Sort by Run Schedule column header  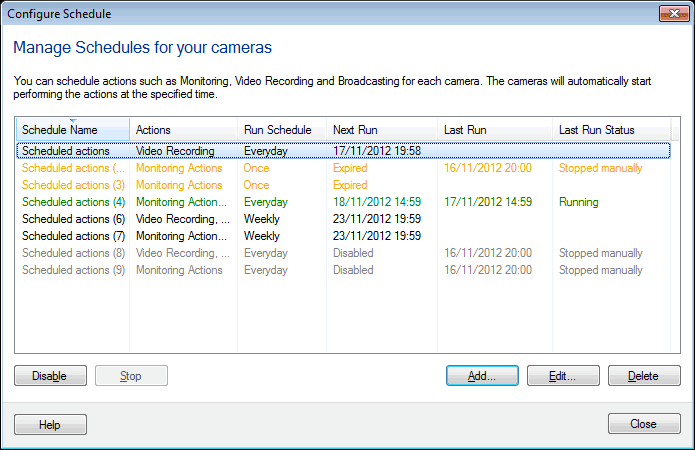278,130
